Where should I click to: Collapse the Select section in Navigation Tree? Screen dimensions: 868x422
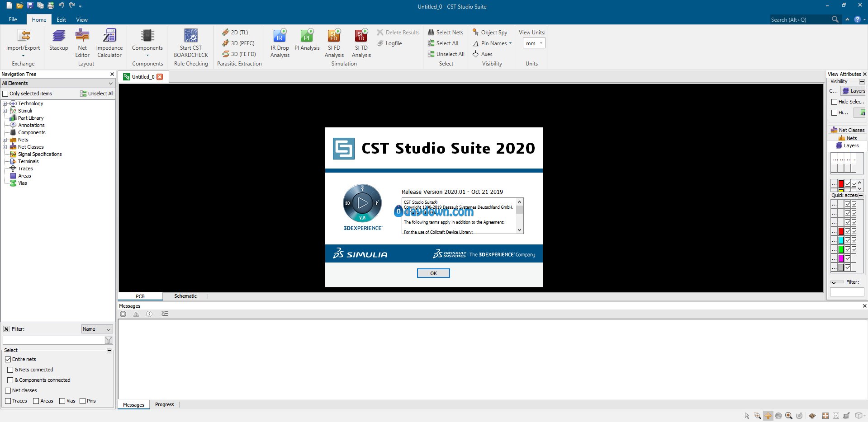pos(109,351)
